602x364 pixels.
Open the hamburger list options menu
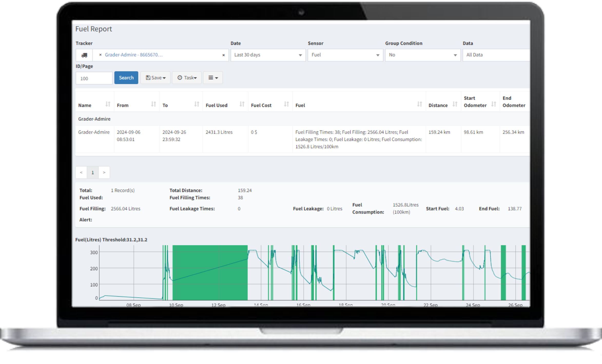(213, 78)
